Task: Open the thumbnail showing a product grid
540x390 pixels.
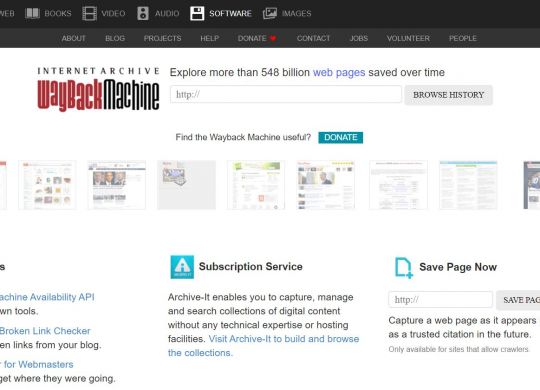Action: pos(47,185)
